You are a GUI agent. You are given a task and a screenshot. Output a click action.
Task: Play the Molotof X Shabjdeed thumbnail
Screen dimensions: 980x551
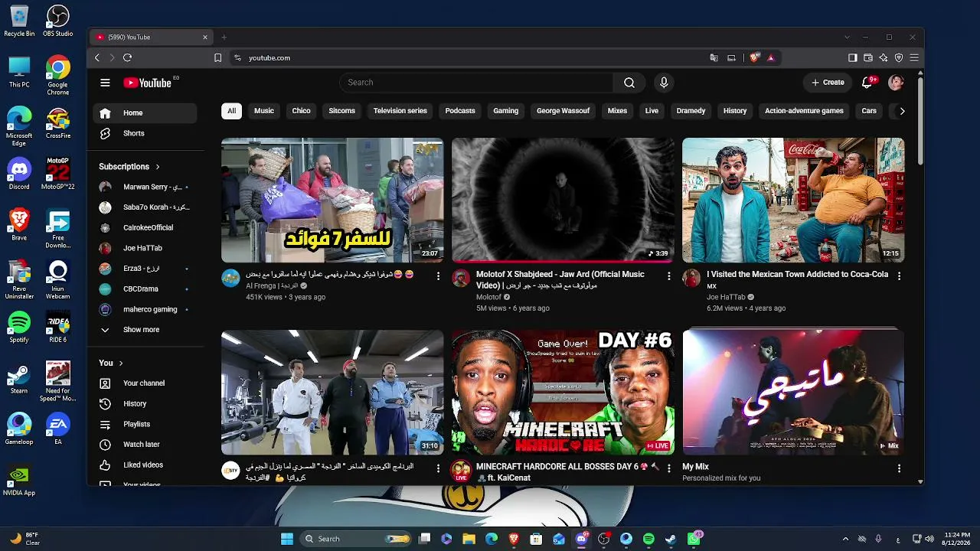[563, 200]
